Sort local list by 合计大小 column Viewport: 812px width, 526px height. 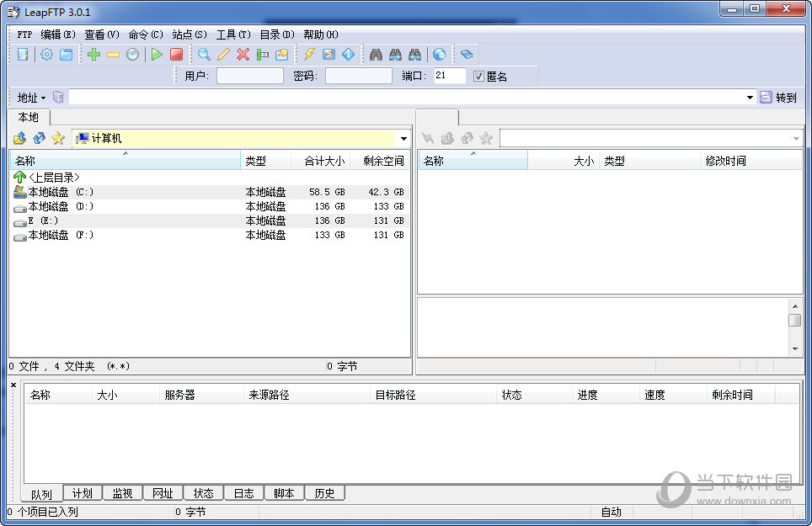(x=323, y=161)
